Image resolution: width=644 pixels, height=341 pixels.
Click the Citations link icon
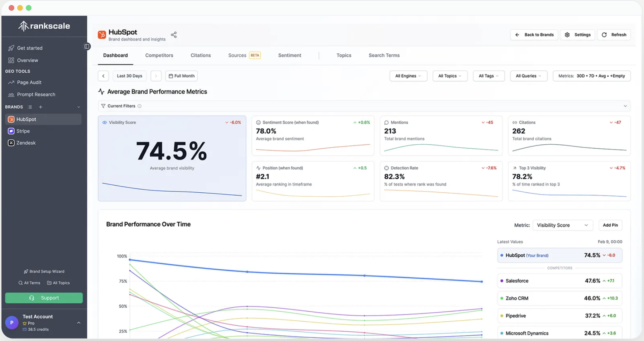[x=515, y=123]
